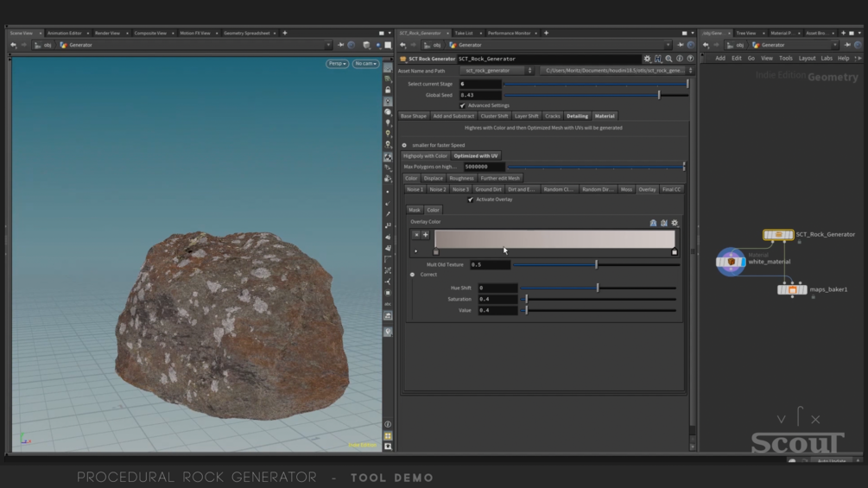
Task: Click the gear menu icon in parameter pane header
Action: (x=647, y=59)
